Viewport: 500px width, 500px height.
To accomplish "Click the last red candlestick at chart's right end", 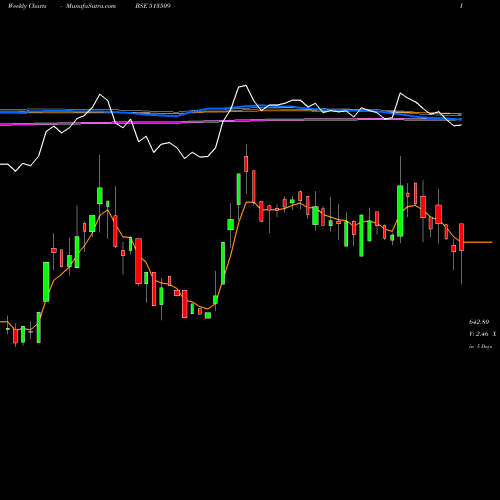I will click(461, 237).
